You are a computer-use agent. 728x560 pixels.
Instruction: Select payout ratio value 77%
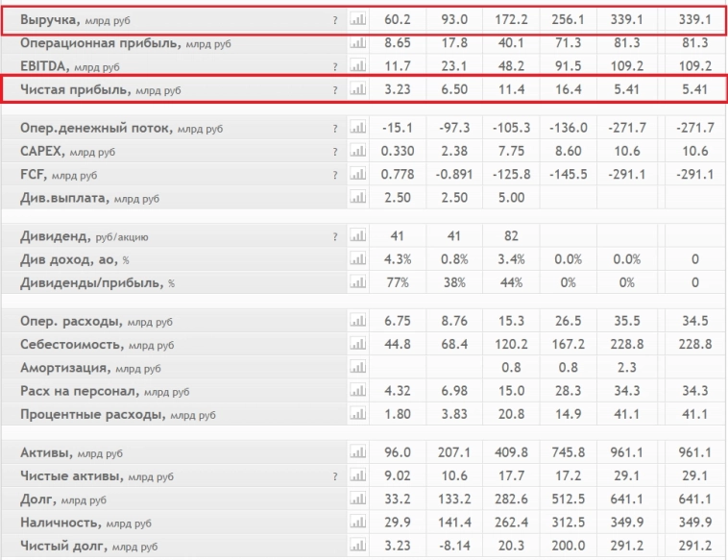(x=398, y=282)
